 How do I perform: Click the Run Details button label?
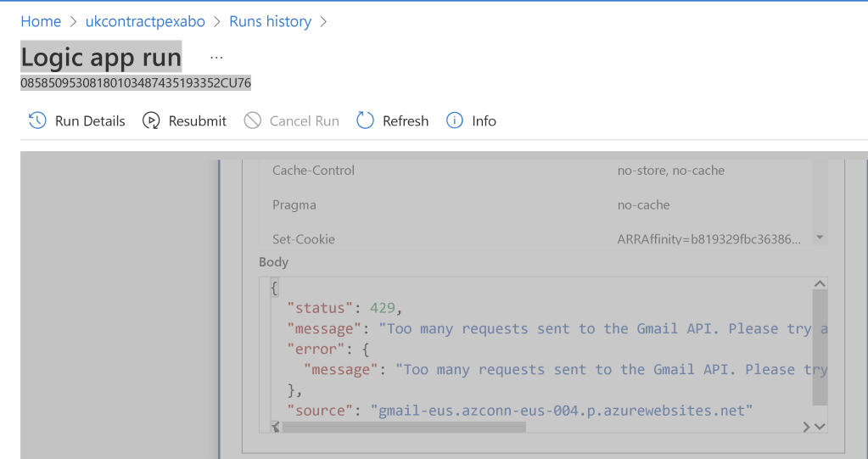tap(90, 120)
